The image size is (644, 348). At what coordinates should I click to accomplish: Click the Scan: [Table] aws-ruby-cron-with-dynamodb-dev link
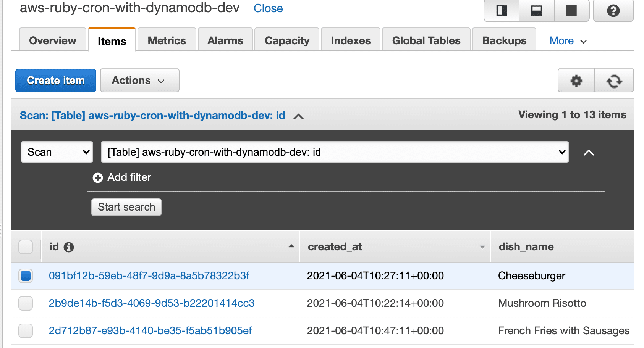pos(152,116)
